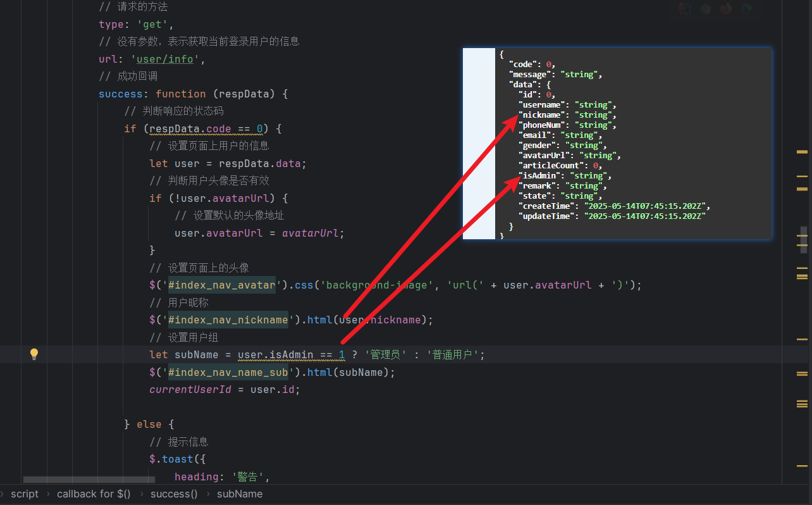Screen dimensions: 812x505
Task: Click 'isAdmin' in the let subName line
Action: click(292, 354)
